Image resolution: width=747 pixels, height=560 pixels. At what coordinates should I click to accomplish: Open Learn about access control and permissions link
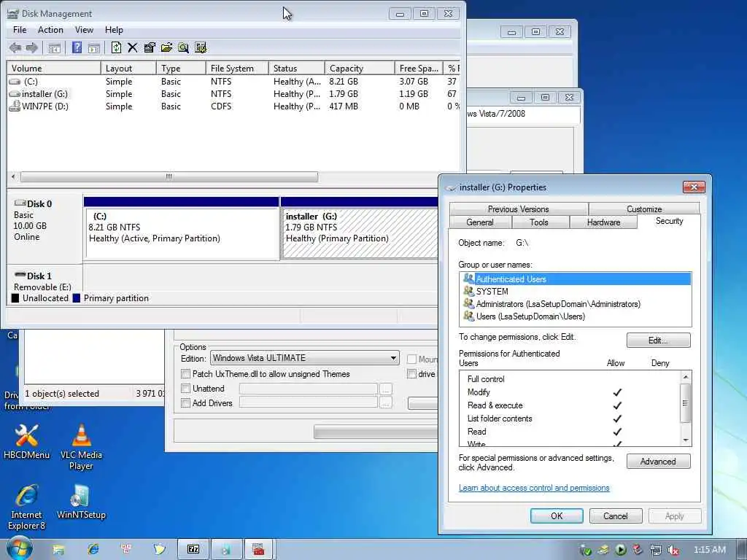(534, 488)
